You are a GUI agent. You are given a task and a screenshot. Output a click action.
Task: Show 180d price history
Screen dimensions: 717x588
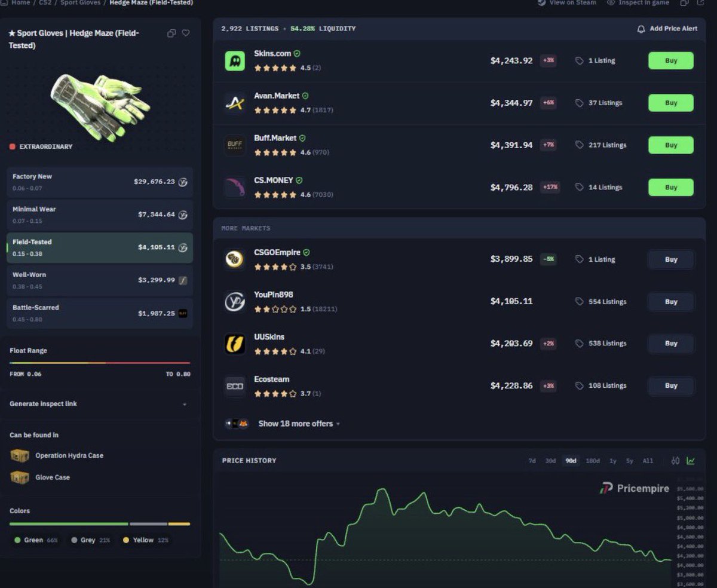click(x=593, y=461)
